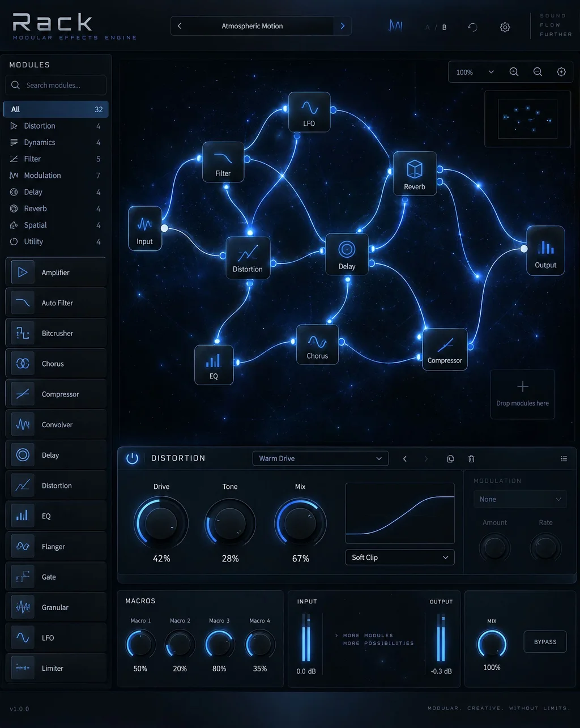Switch to the B preset state
Screen dimensions: 580x728
[x=444, y=27]
